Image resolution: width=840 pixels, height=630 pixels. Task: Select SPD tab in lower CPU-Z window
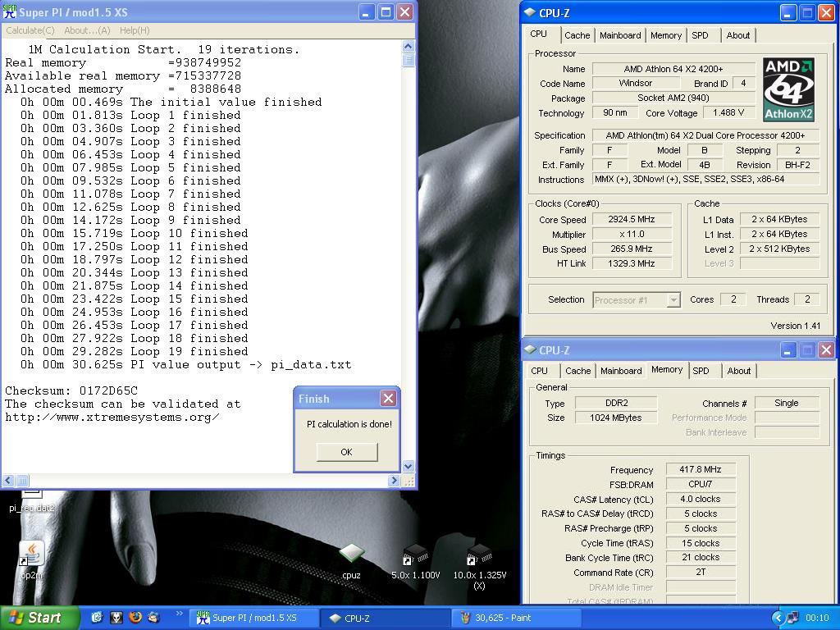(701, 371)
